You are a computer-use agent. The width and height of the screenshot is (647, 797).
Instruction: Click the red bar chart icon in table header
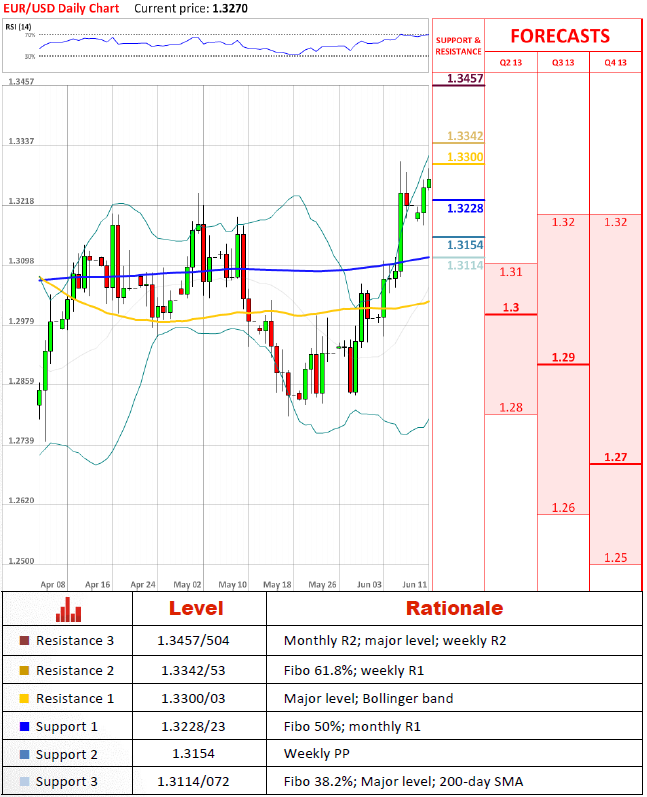pyautogui.click(x=68, y=609)
